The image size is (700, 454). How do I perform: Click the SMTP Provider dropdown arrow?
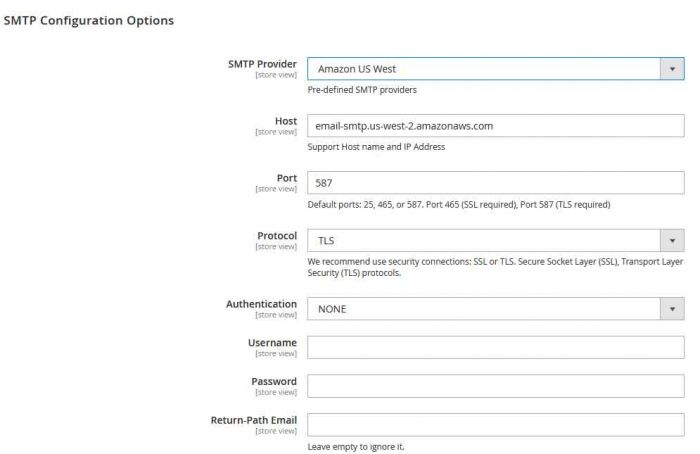tap(672, 69)
